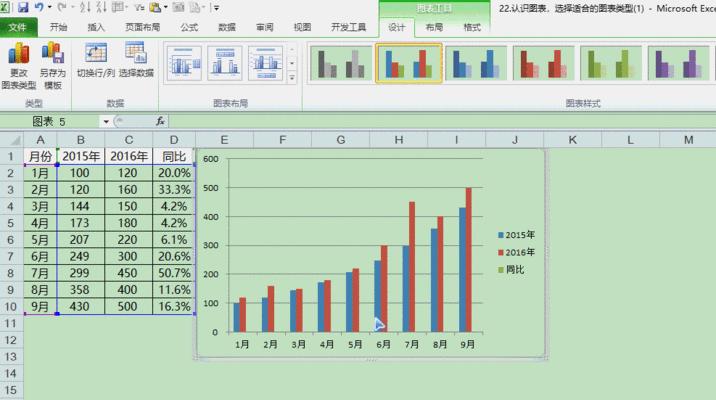This screenshot has height=400, width=716.
Task: Click the Save icon in quick access toolbar
Action: point(22,7)
